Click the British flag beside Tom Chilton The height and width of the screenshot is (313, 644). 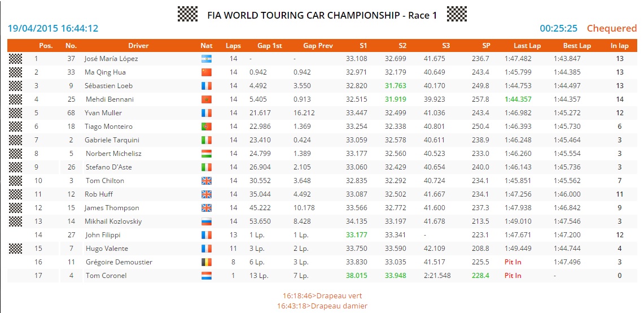tap(206, 181)
